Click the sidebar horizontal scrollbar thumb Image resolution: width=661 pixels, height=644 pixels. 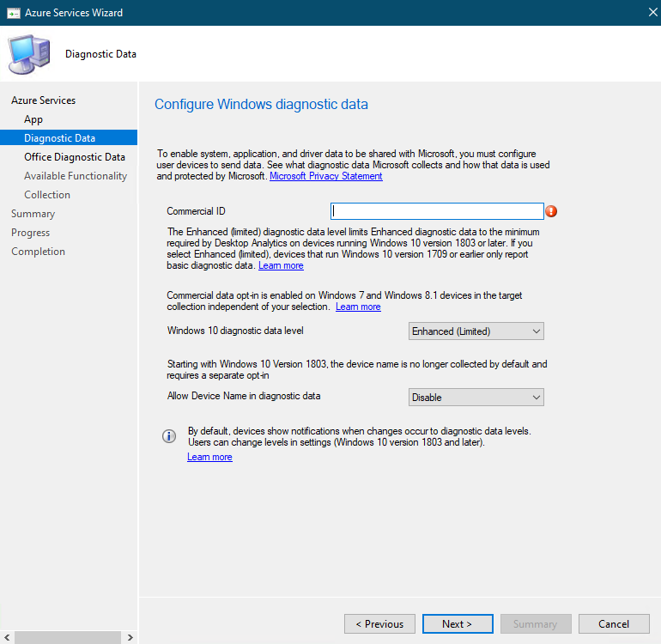[68, 637]
